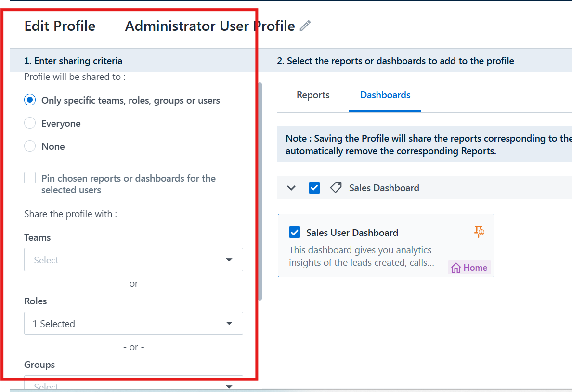Uncheck the Sales Dashboard group checkbox
Screen dimensions: 572x392
pos(314,188)
